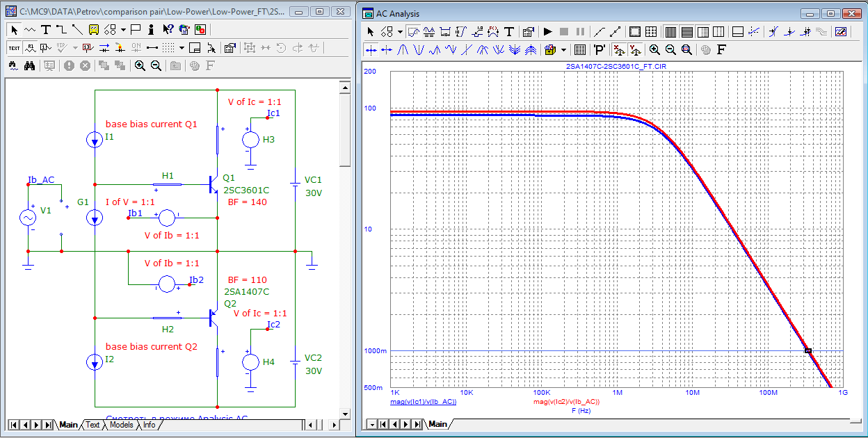
Task: Activate the Info mode icon
Action: point(151,30)
